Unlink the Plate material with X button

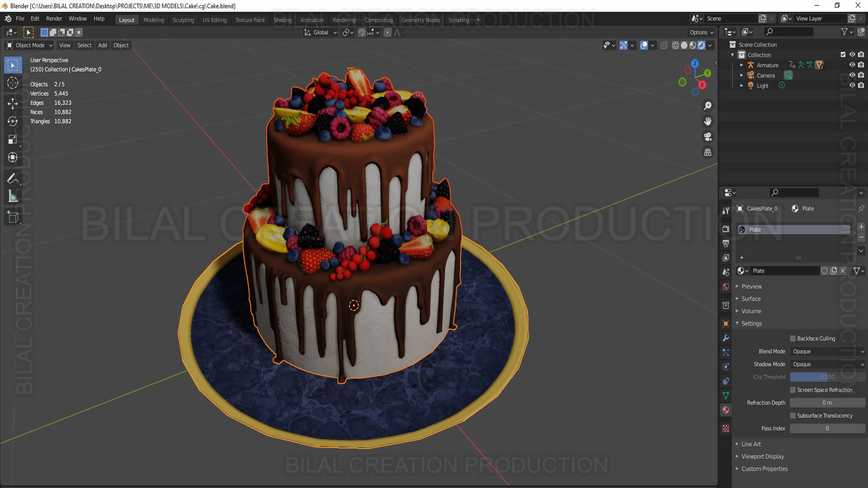[843, 271]
